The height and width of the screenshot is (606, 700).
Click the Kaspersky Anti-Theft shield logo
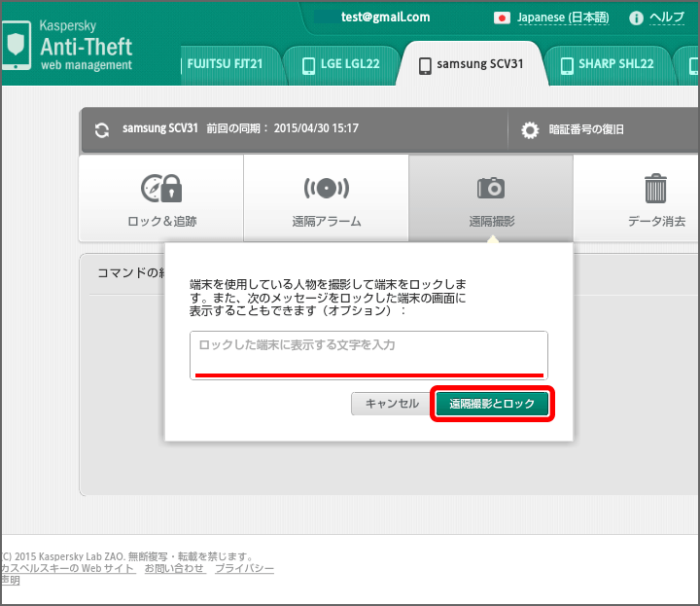click(17, 47)
